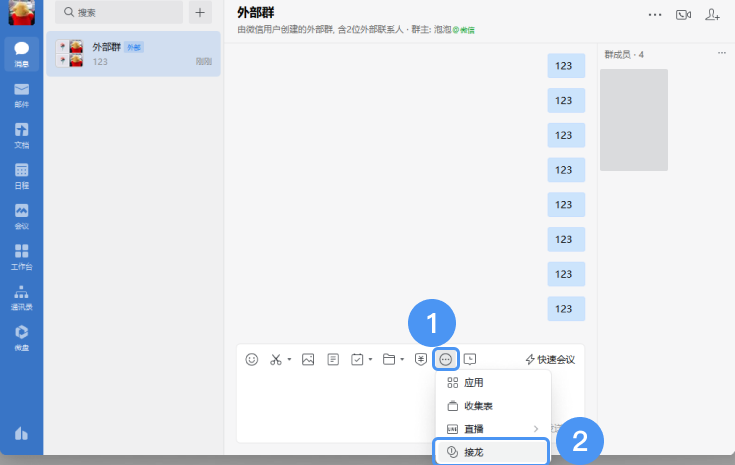Go to 日程 calendar in sidebar
Image resolution: width=735 pixels, height=465 pixels.
(x=21, y=175)
